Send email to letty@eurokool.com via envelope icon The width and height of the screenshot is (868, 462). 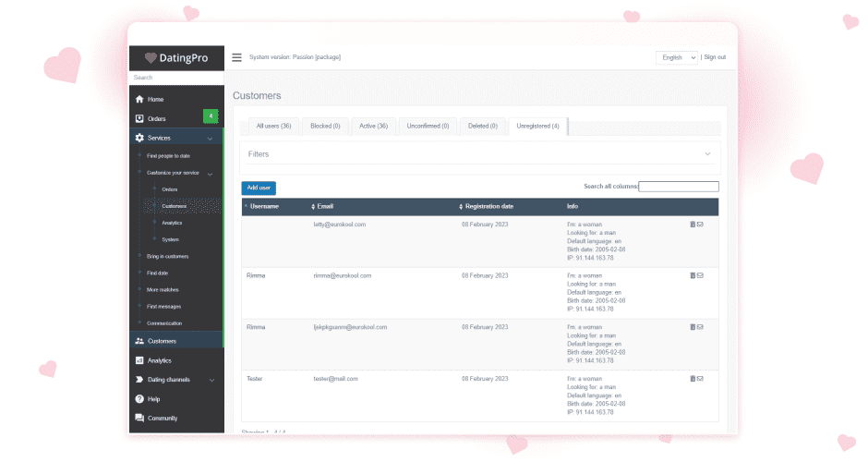pos(700,225)
